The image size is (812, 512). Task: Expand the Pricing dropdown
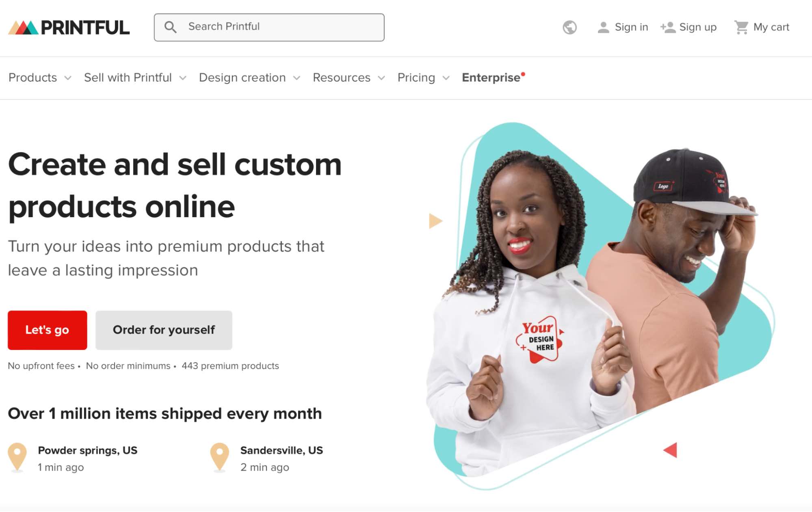[x=423, y=78]
